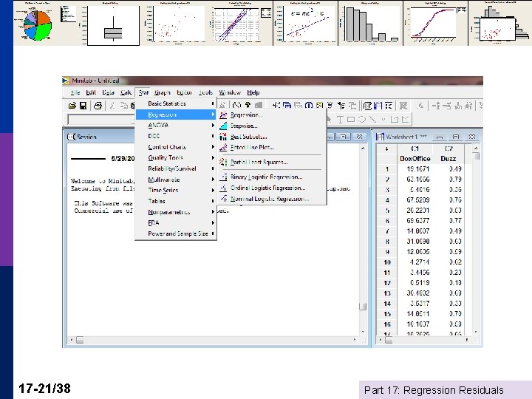532x399 pixels.
Task: Click the Copy toolbar icon
Action: point(124,106)
